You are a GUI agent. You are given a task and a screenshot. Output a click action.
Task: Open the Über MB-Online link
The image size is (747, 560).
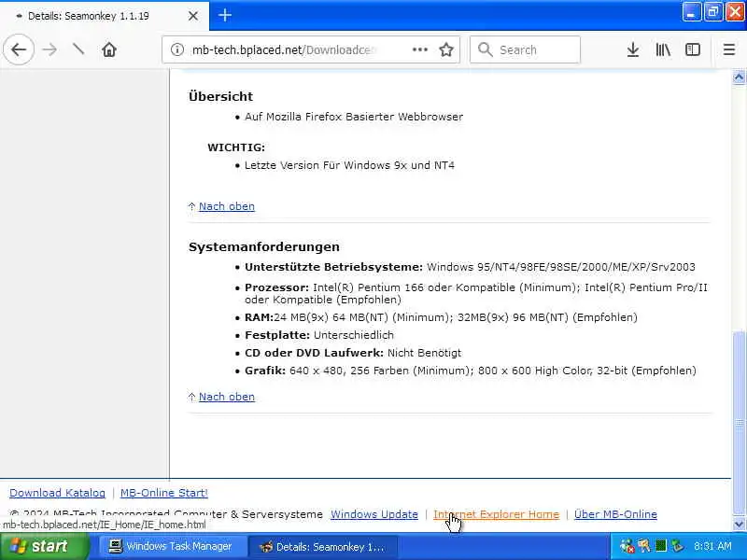pos(615,514)
